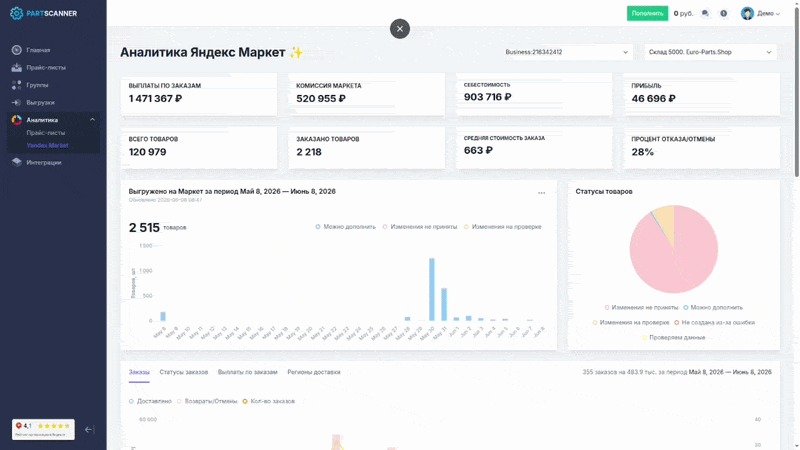Collapse the Аналитика submenu chevron
The image size is (800, 450).
(x=92, y=120)
